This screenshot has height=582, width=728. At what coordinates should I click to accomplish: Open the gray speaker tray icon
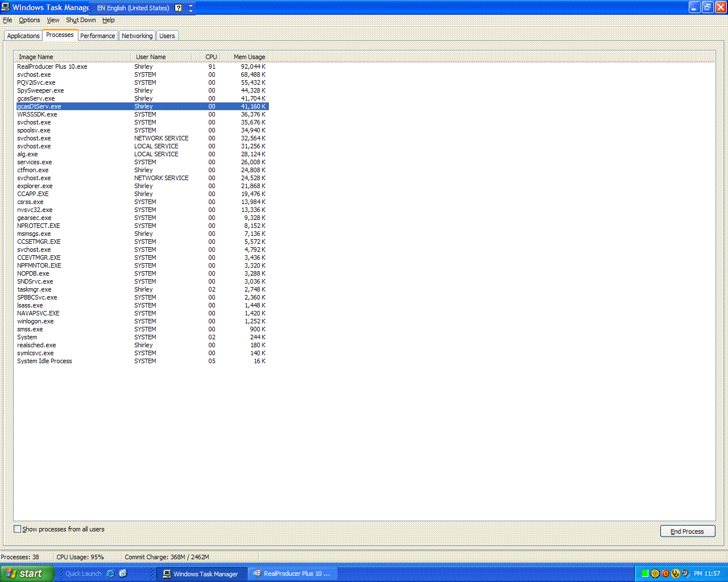[685, 573]
